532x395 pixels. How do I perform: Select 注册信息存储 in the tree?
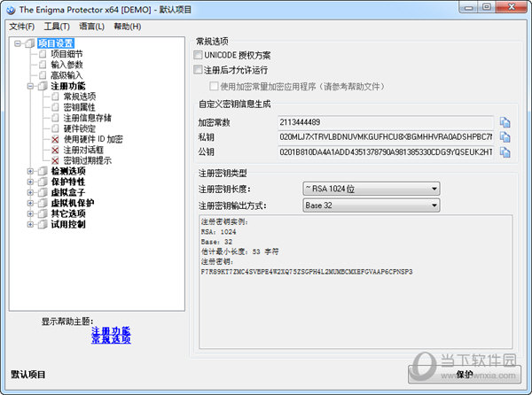click(88, 118)
